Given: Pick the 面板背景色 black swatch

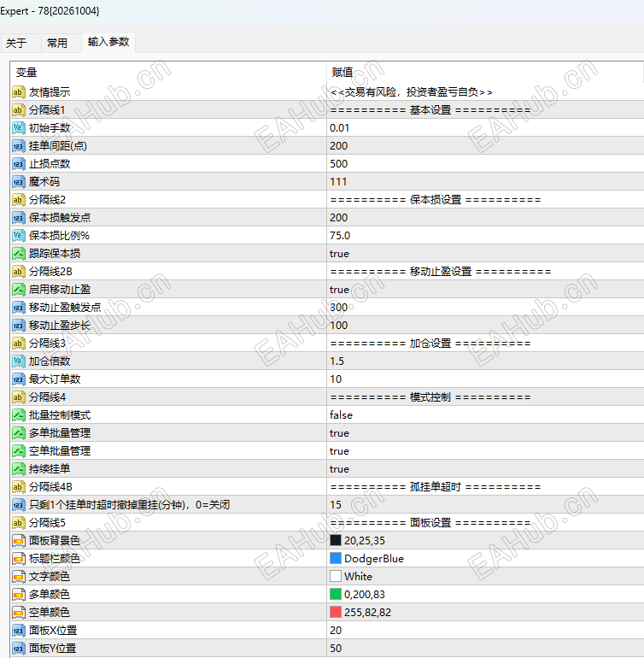Looking at the screenshot, I should coord(336,540).
